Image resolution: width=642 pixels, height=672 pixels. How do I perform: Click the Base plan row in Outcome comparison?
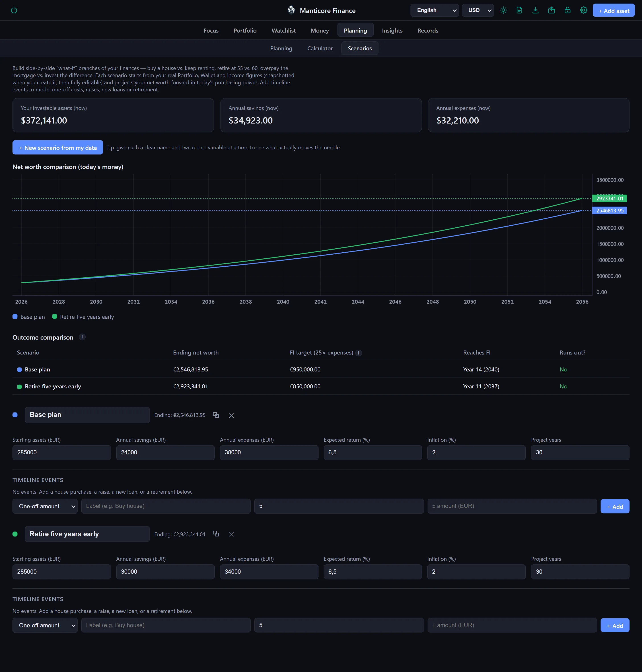(x=321, y=369)
